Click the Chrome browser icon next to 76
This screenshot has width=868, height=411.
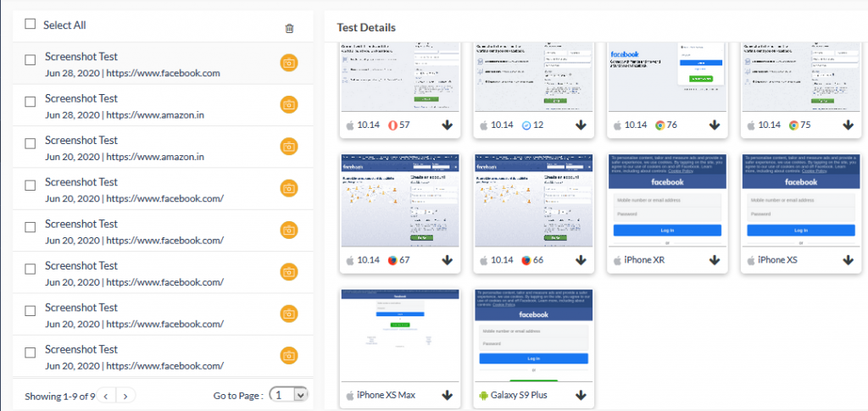click(659, 125)
